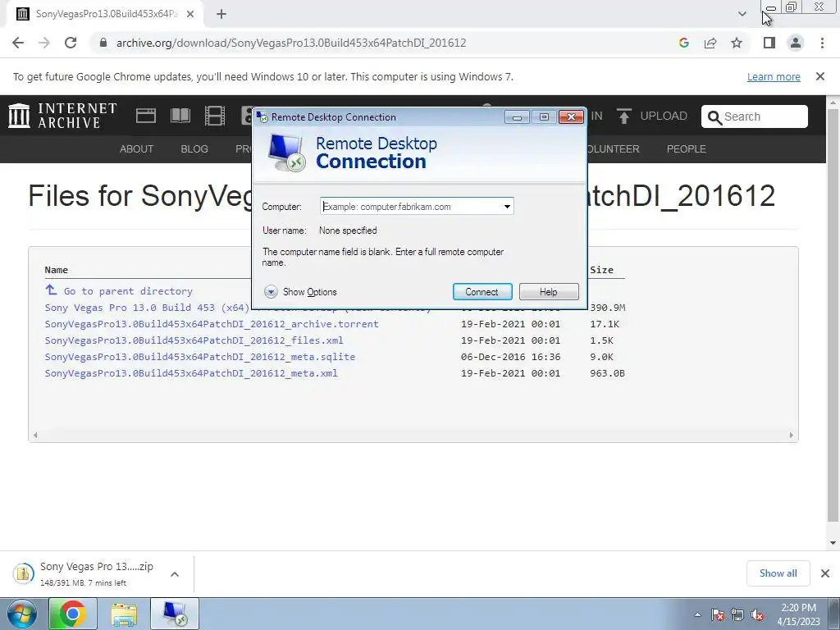The width and height of the screenshot is (840, 630).
Task: Click the file list horizontal scrollbar
Action: pyautogui.click(x=413, y=435)
